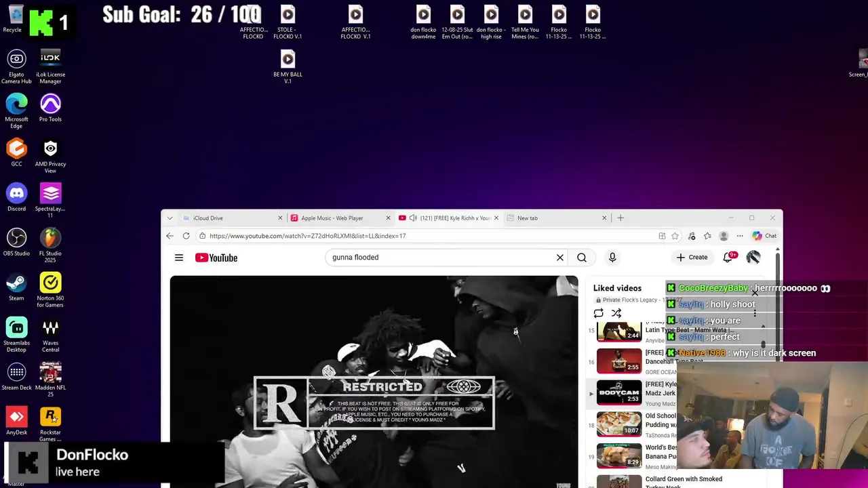
Task: Play the Latin Type Beat 2:44 thumbnail
Action: tap(619, 331)
